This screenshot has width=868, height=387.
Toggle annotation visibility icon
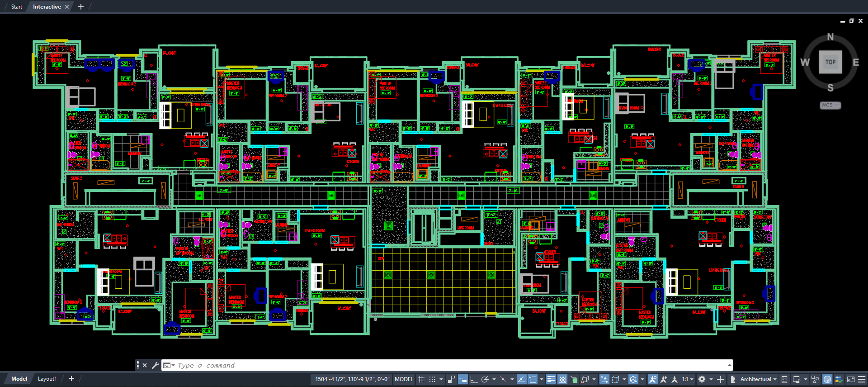click(652, 379)
